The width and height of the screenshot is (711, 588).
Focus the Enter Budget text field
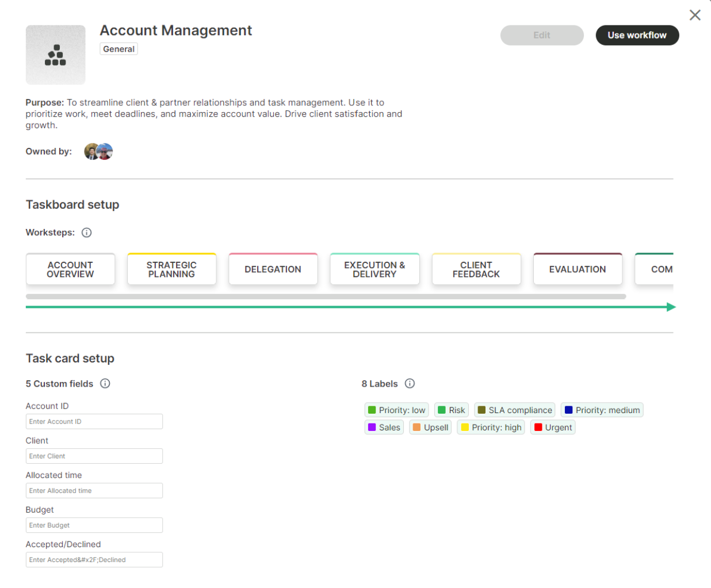[x=94, y=525]
